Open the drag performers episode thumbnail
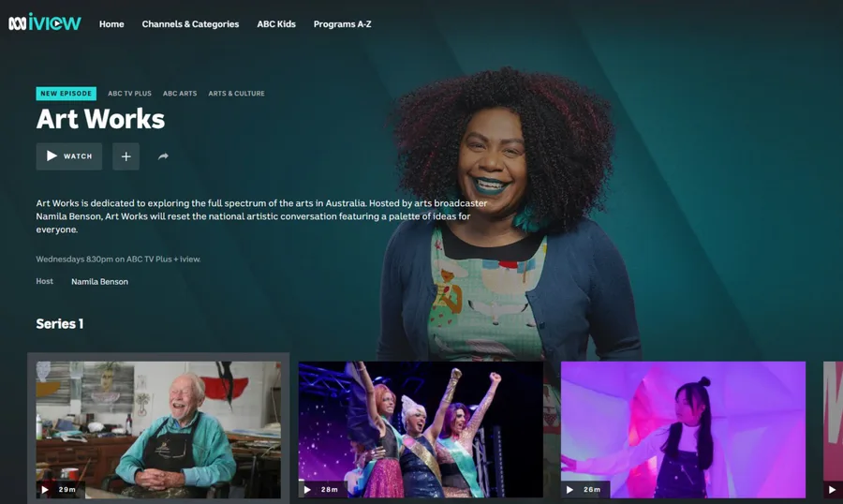Viewport: 843px width, 504px height. (421, 426)
